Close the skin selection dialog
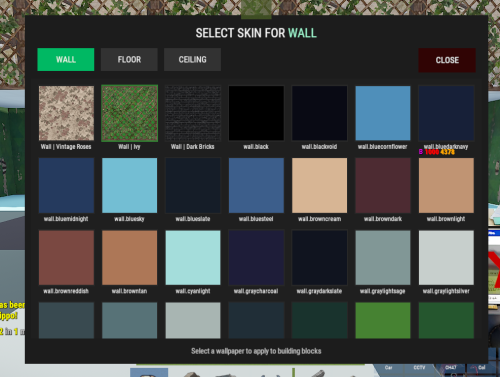500x377 pixels. [x=447, y=60]
